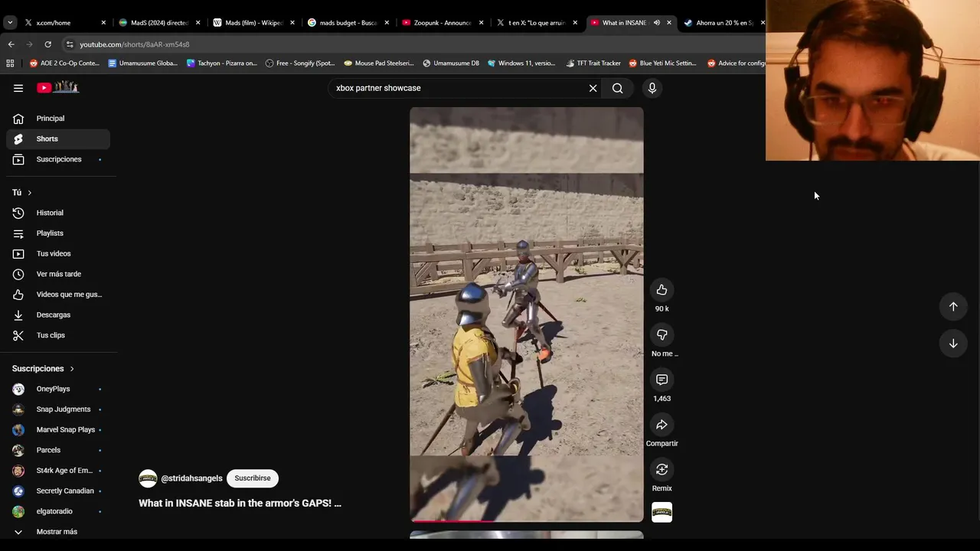Open the browser tab list dropdown
The width and height of the screenshot is (980, 551).
[x=10, y=23]
